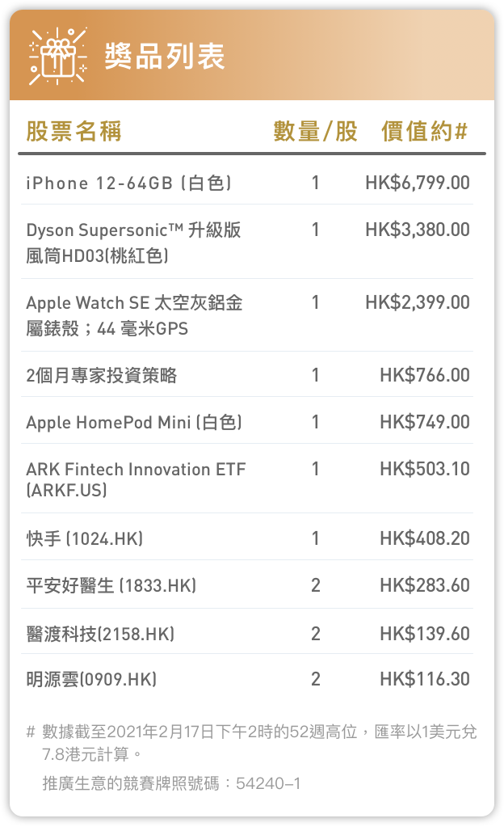Click the 明源雲(0909.HK) stock name
The image size is (504, 831).
[91, 679]
